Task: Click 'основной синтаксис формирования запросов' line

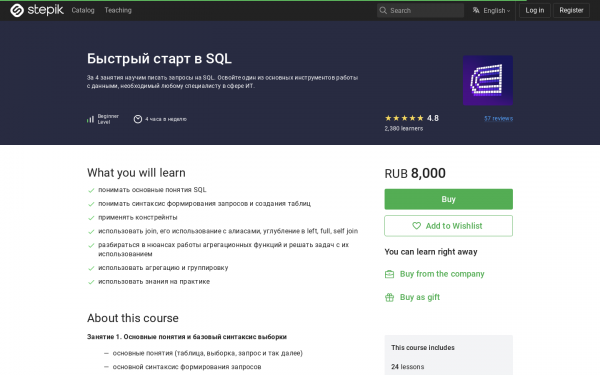Action: [x=187, y=367]
